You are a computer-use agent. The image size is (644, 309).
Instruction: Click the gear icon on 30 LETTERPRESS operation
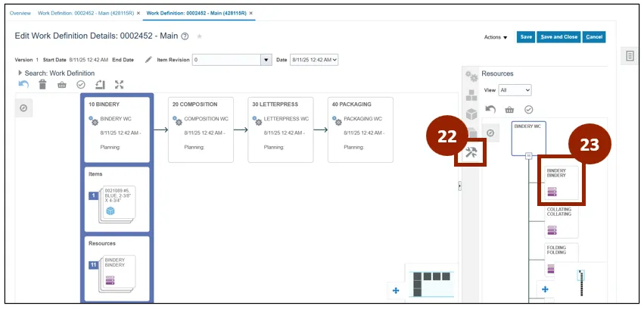pyautogui.click(x=257, y=120)
